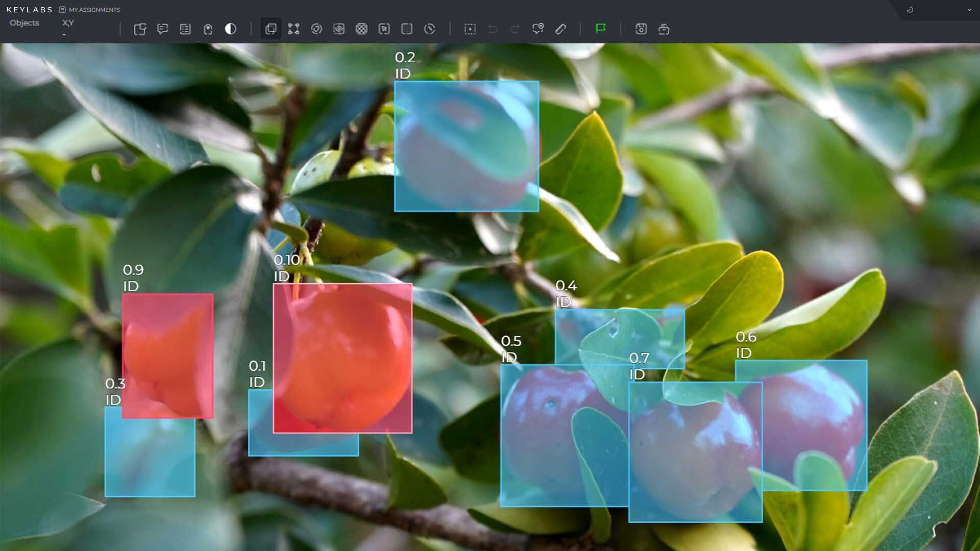The height and width of the screenshot is (551, 980).
Task: Toggle the eye segmentation view icon
Action: pos(339,29)
